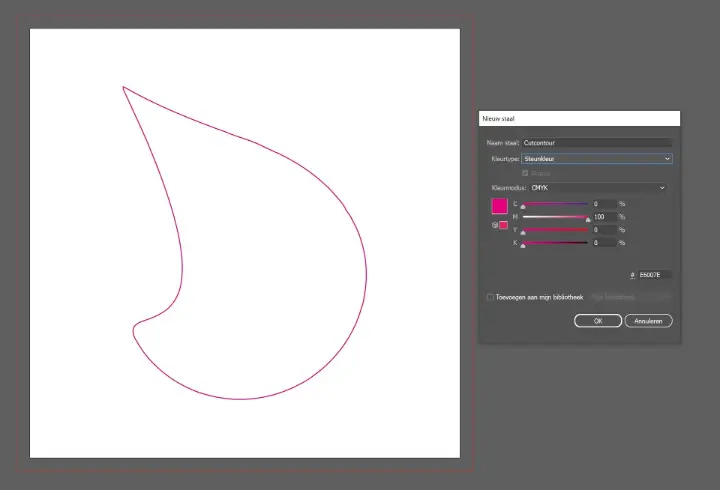Viewport: 720px width, 490px height.
Task: Click the Magenta (M) slider track
Action: click(x=555, y=217)
